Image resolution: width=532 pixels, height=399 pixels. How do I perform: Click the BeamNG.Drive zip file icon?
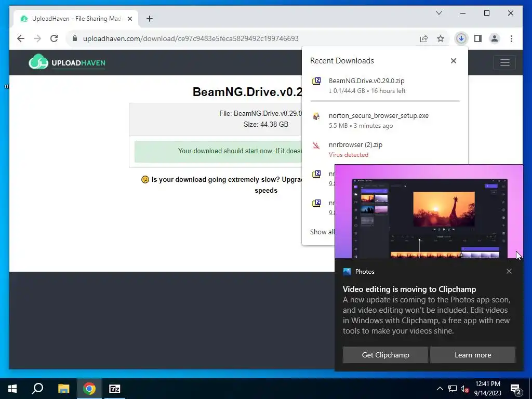[316, 81]
